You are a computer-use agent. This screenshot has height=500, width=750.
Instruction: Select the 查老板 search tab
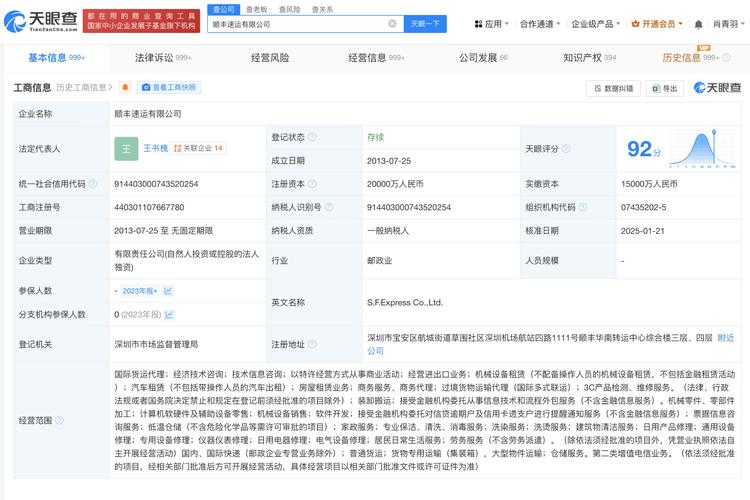[x=260, y=8]
